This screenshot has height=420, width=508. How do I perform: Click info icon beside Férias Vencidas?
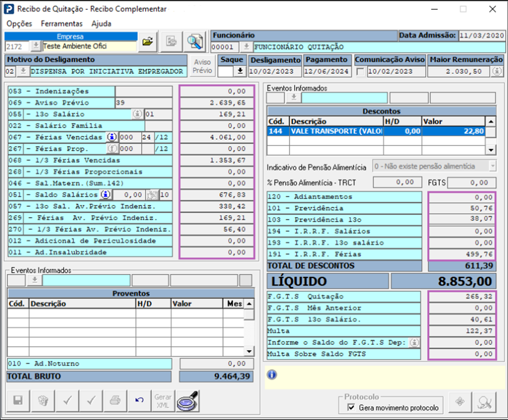pos(112,138)
